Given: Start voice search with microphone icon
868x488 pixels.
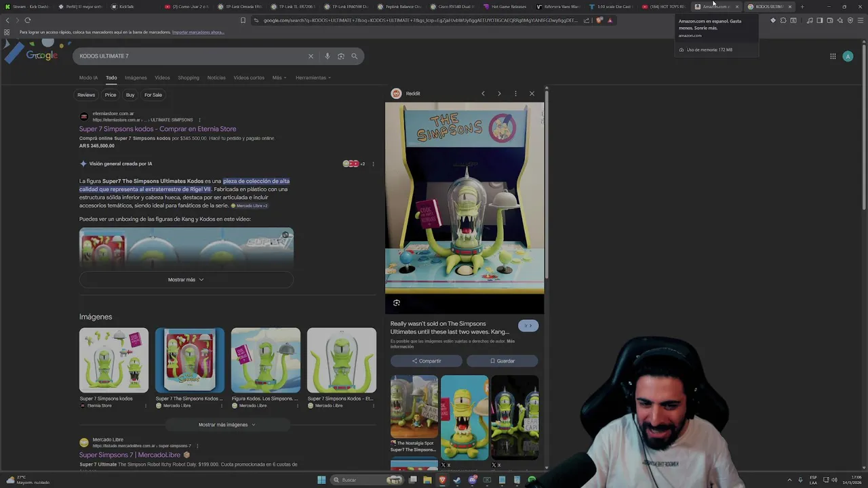Looking at the screenshot, I should [327, 56].
